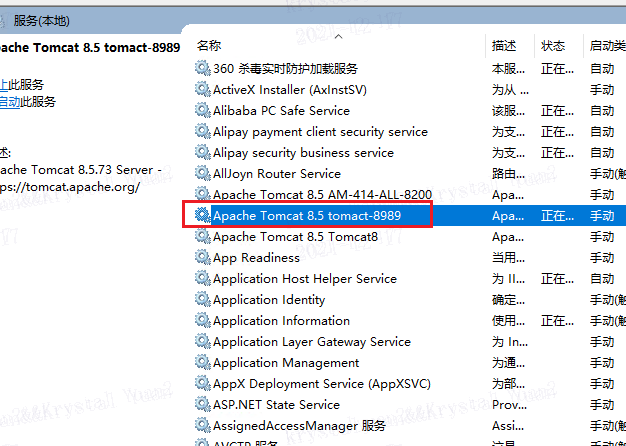This screenshot has height=446, width=626.
Task: Click description Prov... of ASP.NET State Service
Action: [x=509, y=405]
